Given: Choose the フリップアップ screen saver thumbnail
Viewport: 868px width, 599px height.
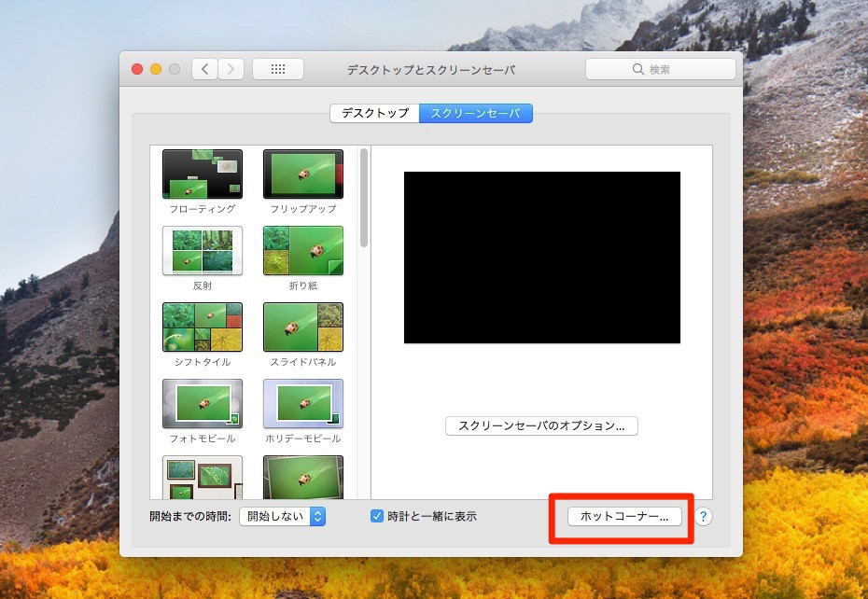Looking at the screenshot, I should tap(302, 174).
